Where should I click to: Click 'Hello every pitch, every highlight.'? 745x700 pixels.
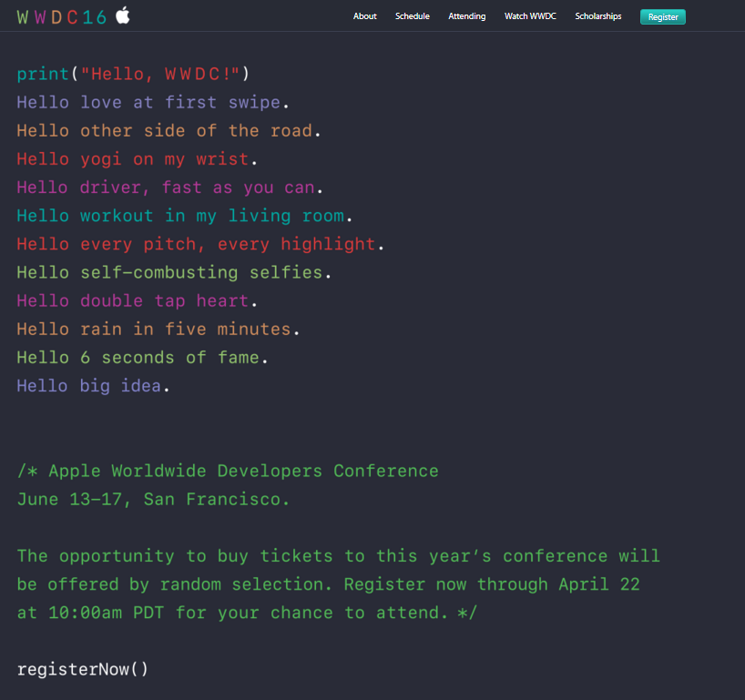(x=200, y=244)
